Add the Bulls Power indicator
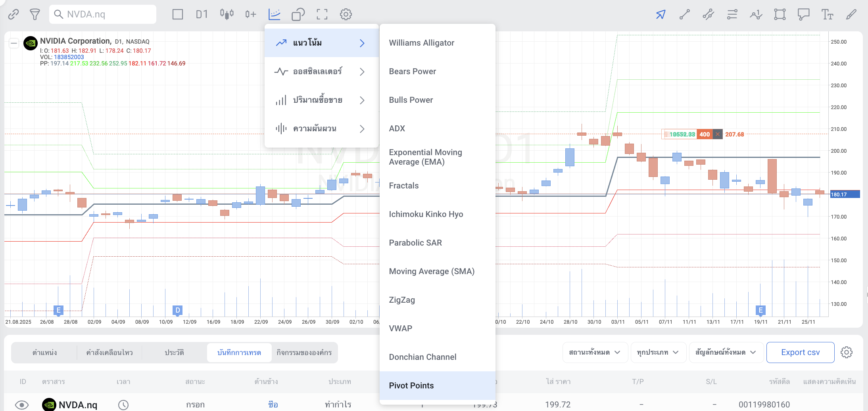 tap(438, 100)
